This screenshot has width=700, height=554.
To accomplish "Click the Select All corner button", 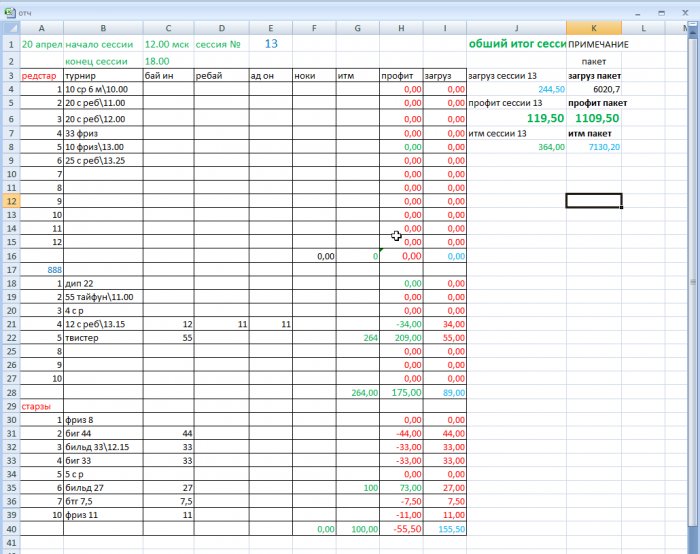I will coord(11,28).
